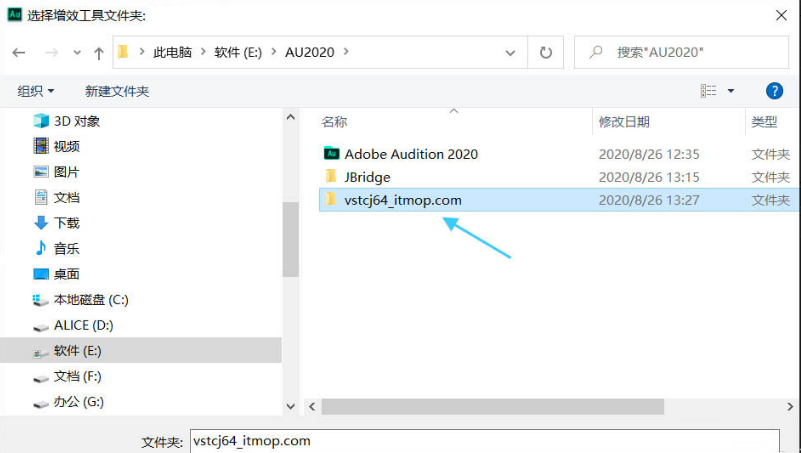
Task: Click the 音乐 note icon
Action: pyautogui.click(x=41, y=248)
